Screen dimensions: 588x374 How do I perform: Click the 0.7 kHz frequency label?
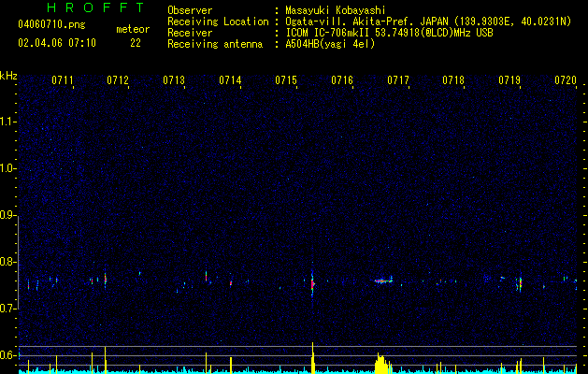tap(7, 309)
